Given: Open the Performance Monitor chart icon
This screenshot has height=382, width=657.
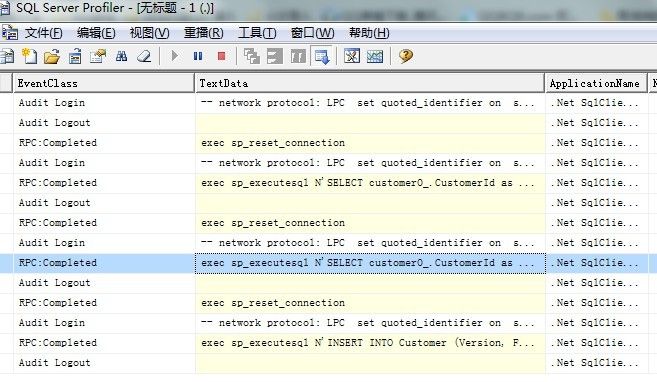Looking at the screenshot, I should 375,56.
